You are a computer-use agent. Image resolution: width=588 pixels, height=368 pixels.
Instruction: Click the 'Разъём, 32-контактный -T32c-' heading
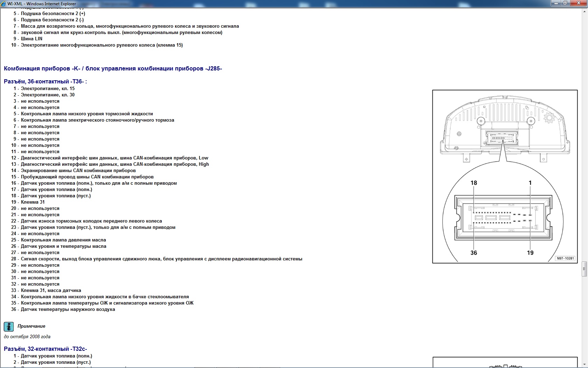tap(45, 349)
